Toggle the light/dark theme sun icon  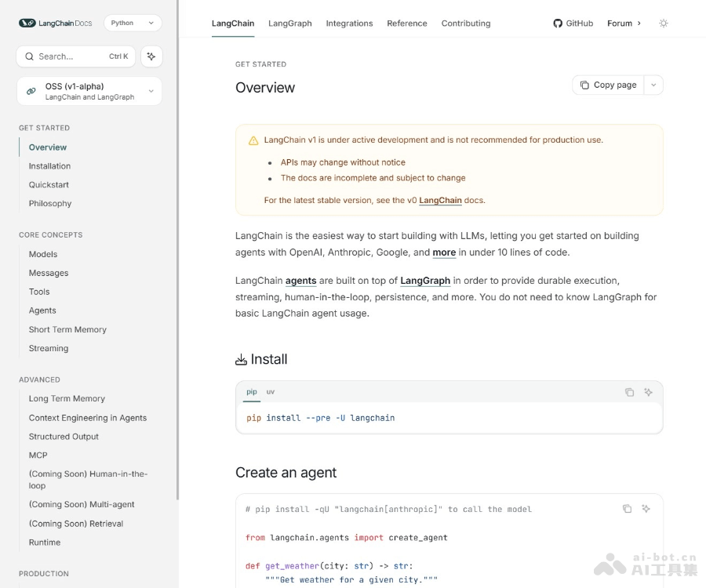(x=664, y=24)
